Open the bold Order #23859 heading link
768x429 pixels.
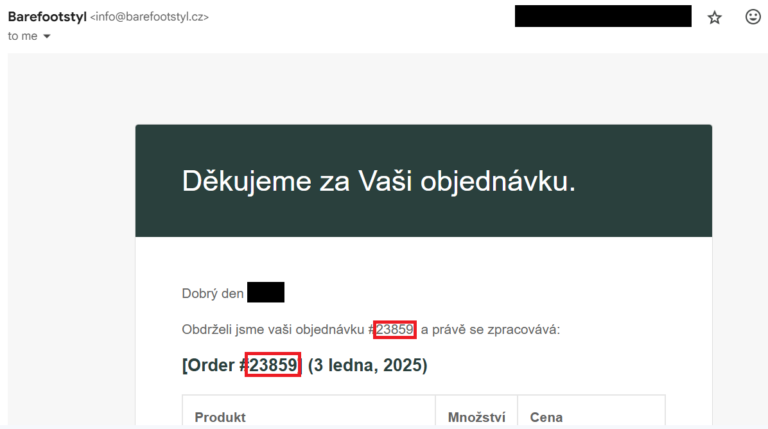(273, 365)
